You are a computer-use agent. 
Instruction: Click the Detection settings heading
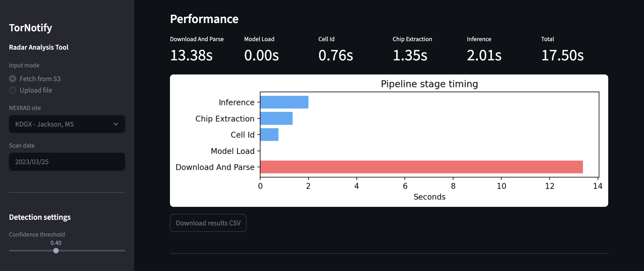[x=40, y=217]
